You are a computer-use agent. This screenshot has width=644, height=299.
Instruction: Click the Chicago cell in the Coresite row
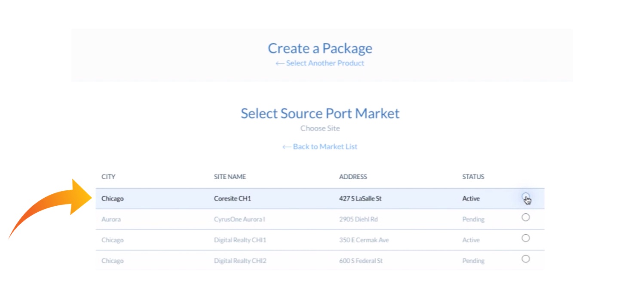[112, 198]
